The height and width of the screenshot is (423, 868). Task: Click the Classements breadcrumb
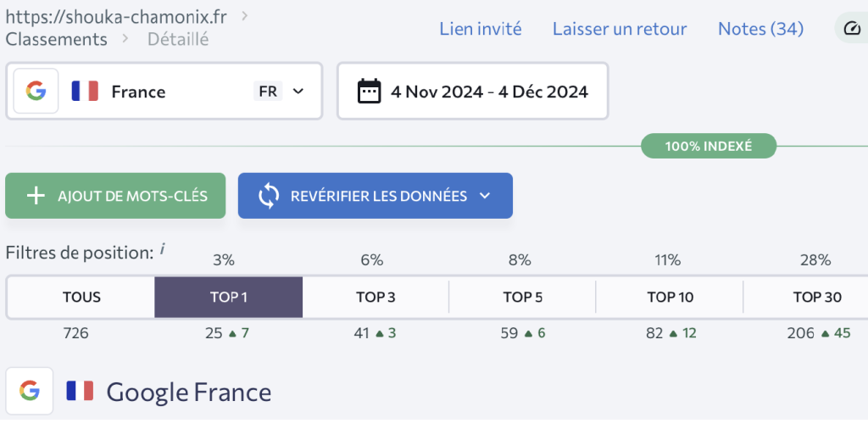click(57, 39)
